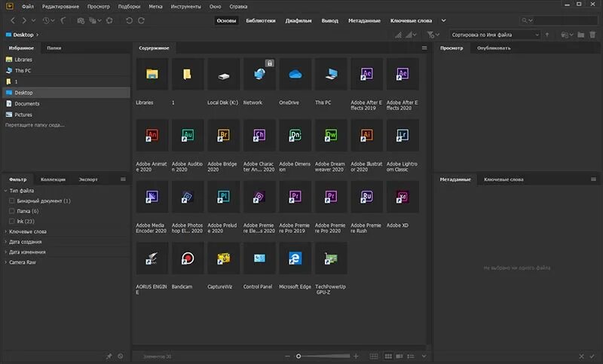Check the lnk (23) filter checkbox
Image resolution: width=603 pixels, height=364 pixels.
[x=11, y=221]
